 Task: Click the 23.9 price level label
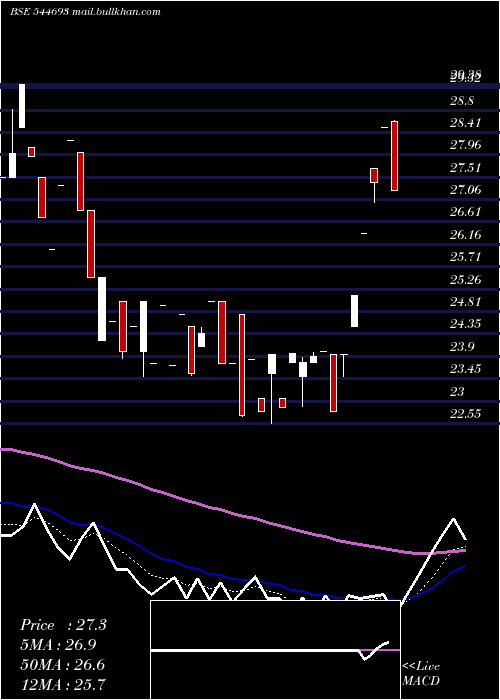(462, 346)
